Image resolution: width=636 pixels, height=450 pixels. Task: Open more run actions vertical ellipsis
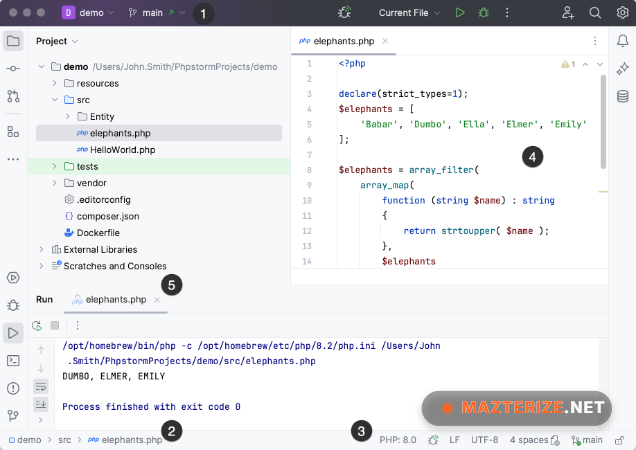(507, 13)
